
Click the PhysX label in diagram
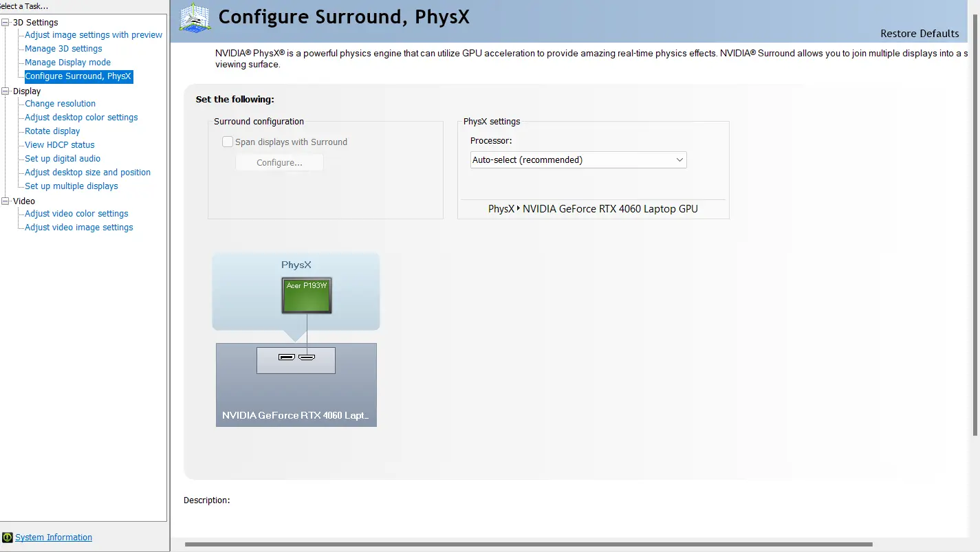pos(296,265)
